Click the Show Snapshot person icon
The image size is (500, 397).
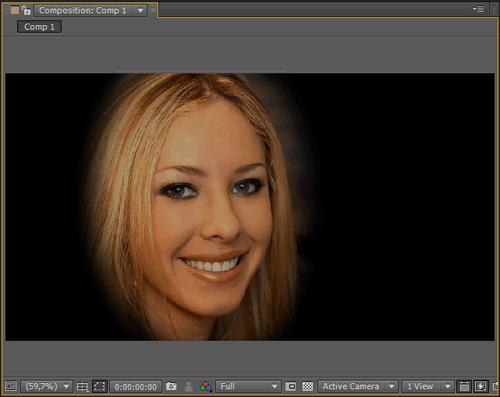(x=189, y=386)
